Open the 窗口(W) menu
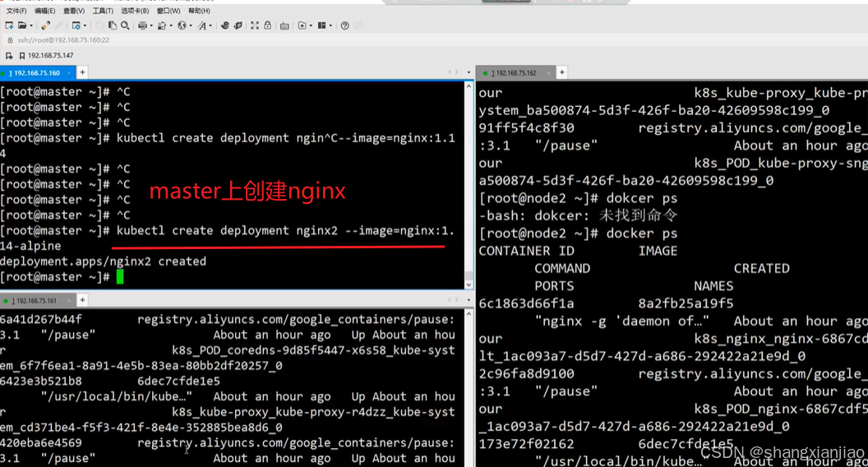The width and height of the screenshot is (868, 467). coord(169,11)
